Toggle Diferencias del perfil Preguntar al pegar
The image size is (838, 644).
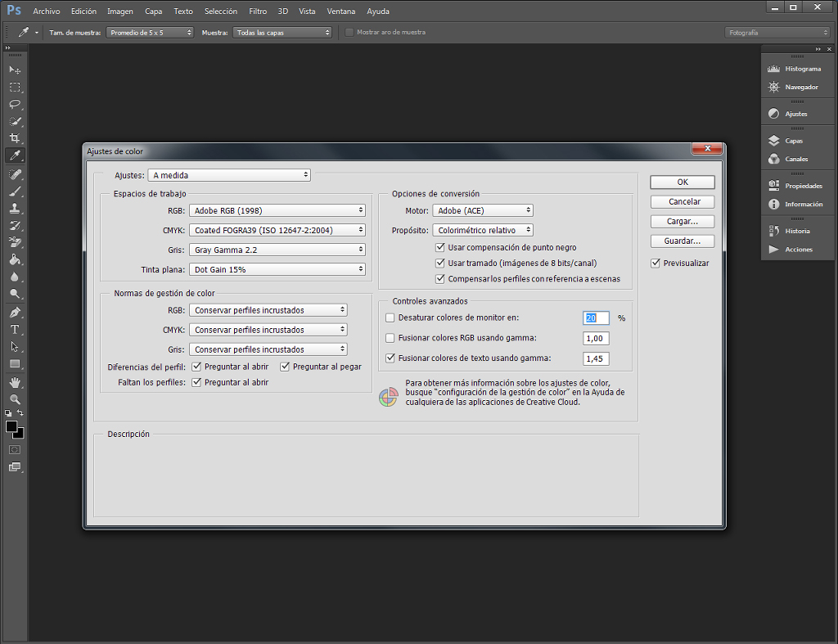[284, 367]
